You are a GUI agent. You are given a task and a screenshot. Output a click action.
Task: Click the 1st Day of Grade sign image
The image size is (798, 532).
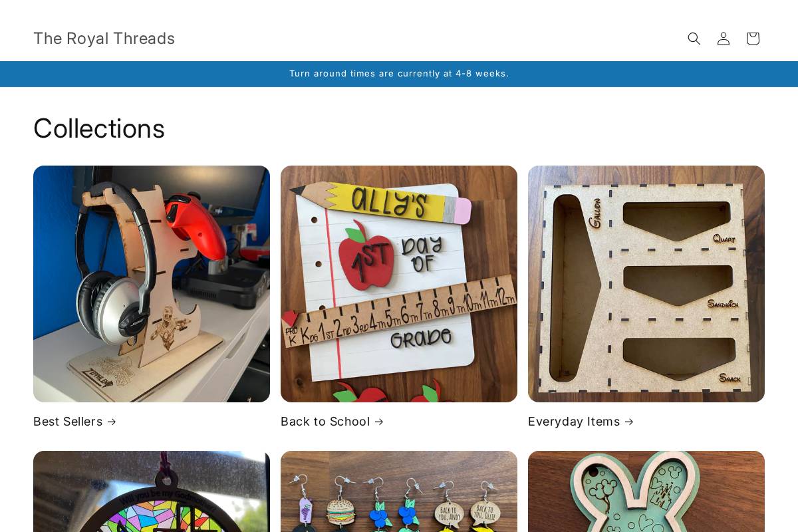tap(399, 284)
